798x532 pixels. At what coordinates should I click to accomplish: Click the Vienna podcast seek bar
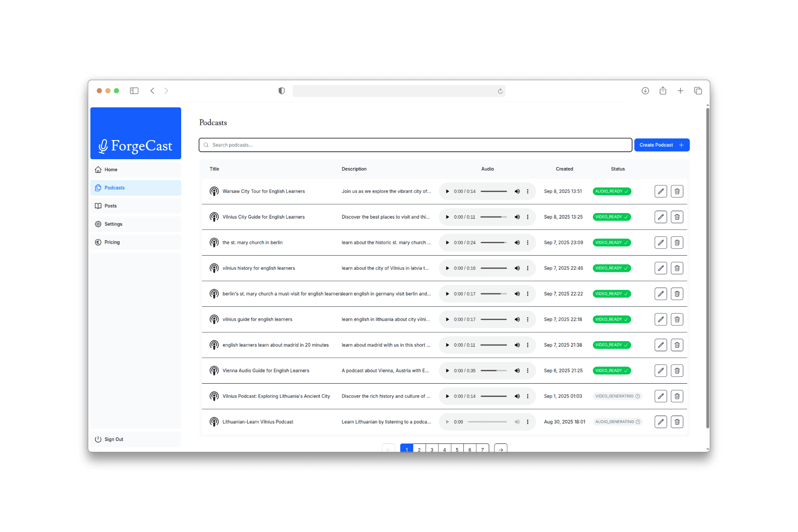[493, 370]
